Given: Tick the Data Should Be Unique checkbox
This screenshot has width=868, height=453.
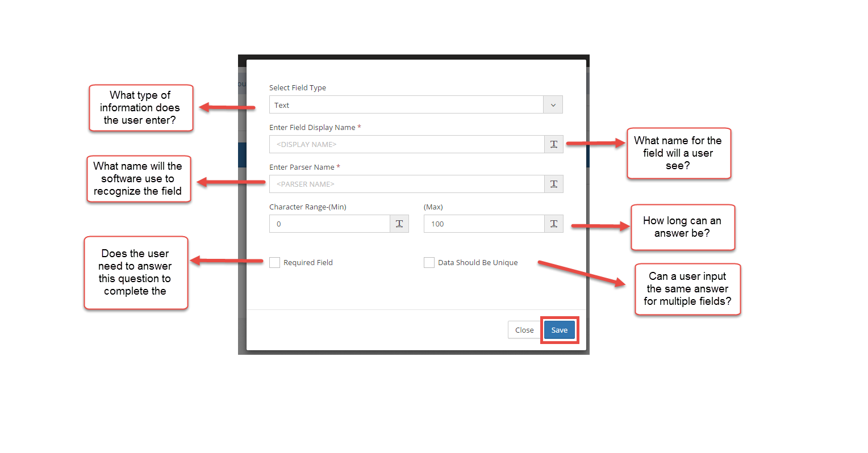Looking at the screenshot, I should point(429,262).
